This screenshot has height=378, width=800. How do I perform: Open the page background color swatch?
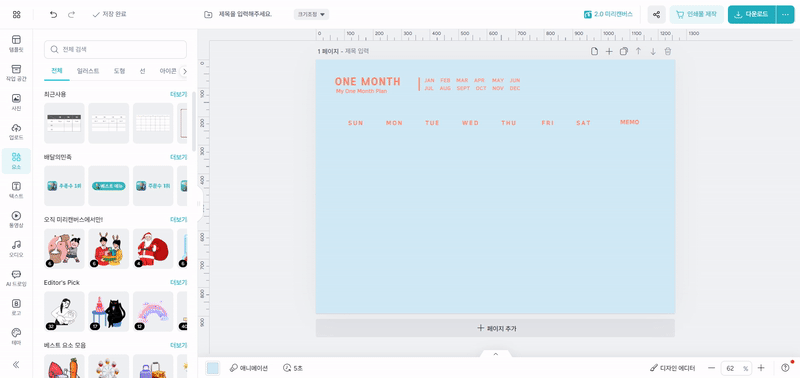[x=213, y=368]
